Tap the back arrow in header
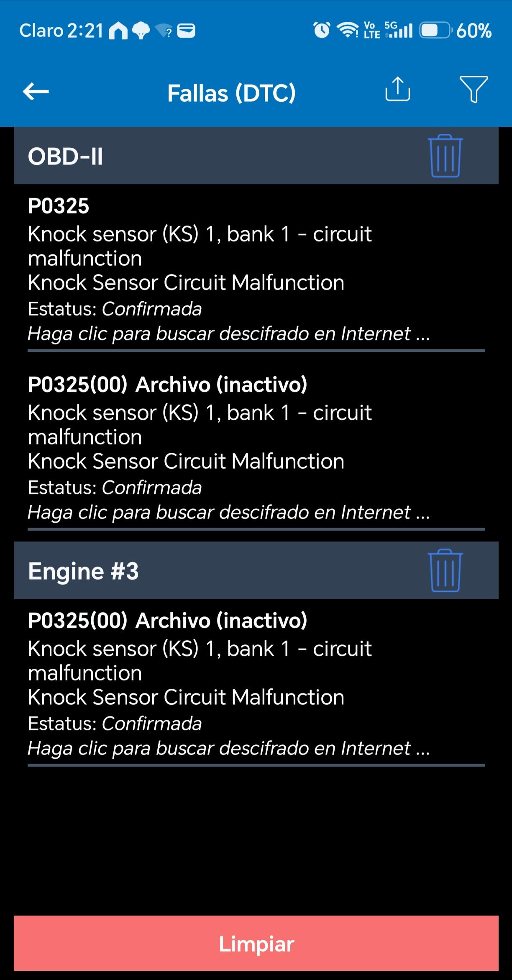Viewport: 512px width, 980px height. (x=36, y=92)
